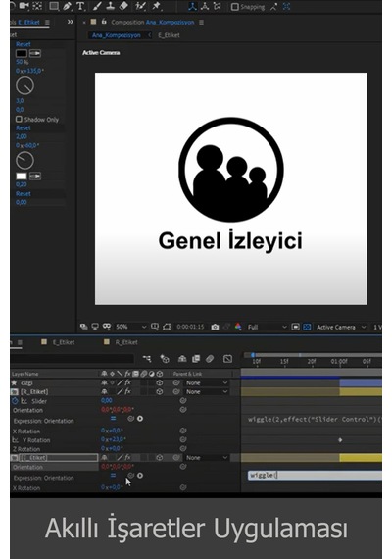
Task: Open E_Etiket in the composition breadcrumb
Action: coord(169,35)
